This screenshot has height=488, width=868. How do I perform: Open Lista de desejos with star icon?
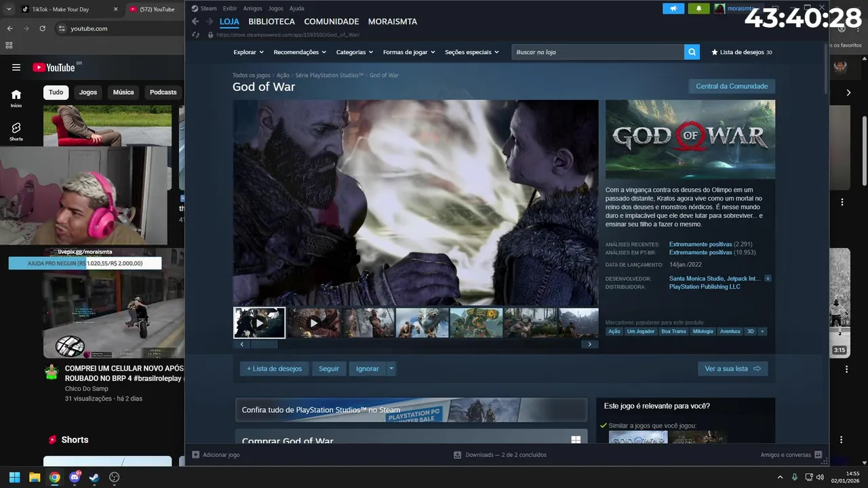[741, 52]
